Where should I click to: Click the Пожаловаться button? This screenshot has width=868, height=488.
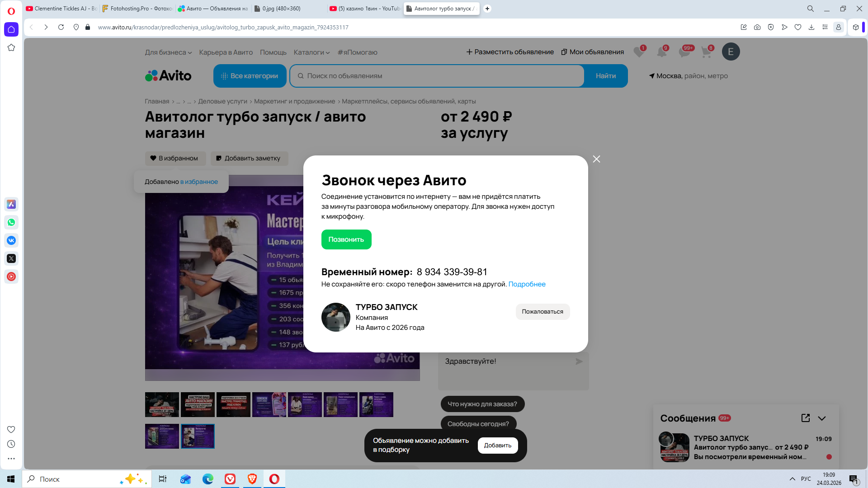coord(542,312)
